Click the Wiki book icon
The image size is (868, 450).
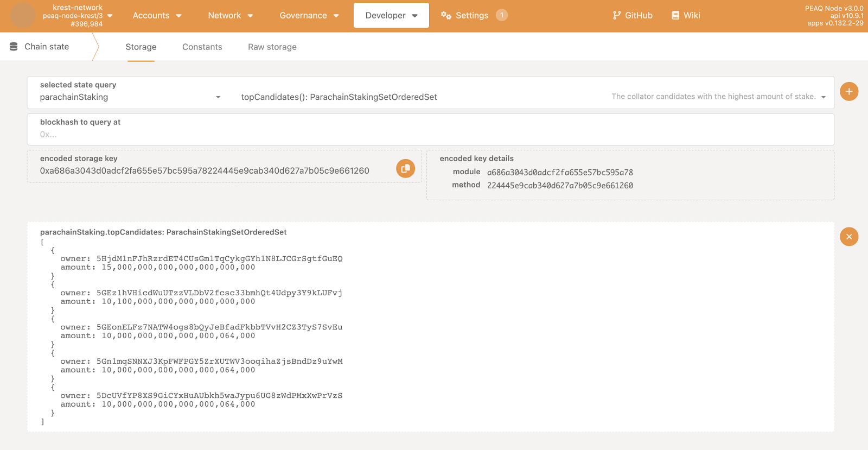(x=675, y=15)
